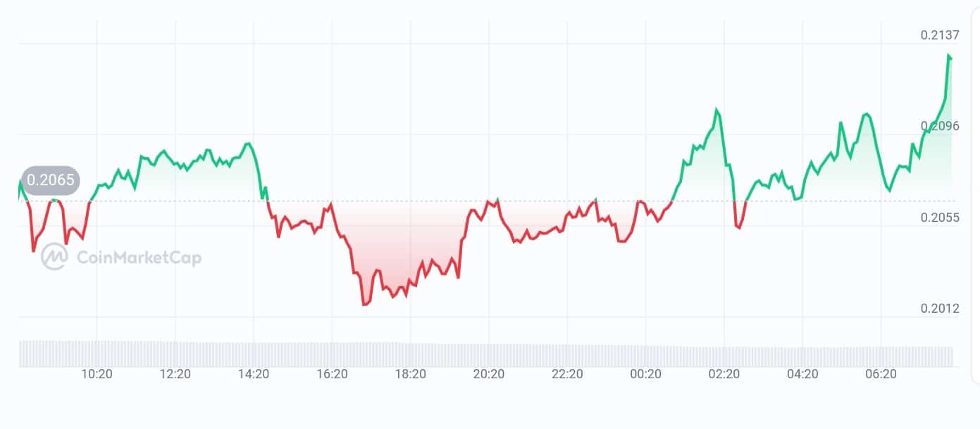Click the 0.2096 price axis label
The width and height of the screenshot is (980, 429).
click(940, 127)
